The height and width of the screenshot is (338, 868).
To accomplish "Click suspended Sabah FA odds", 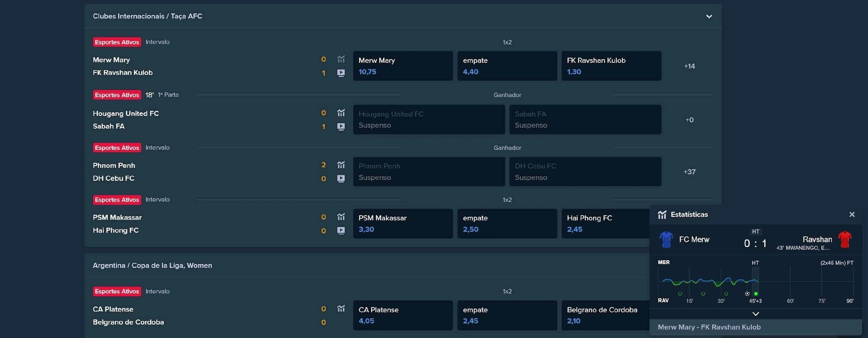I will click(585, 119).
